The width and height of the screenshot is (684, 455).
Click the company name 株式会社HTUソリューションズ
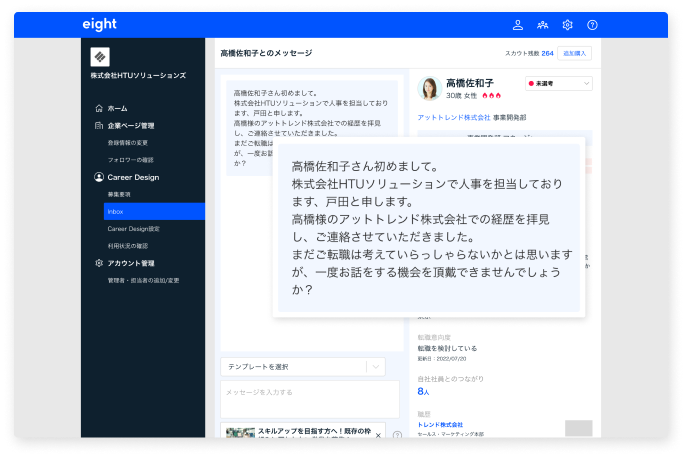point(138,75)
